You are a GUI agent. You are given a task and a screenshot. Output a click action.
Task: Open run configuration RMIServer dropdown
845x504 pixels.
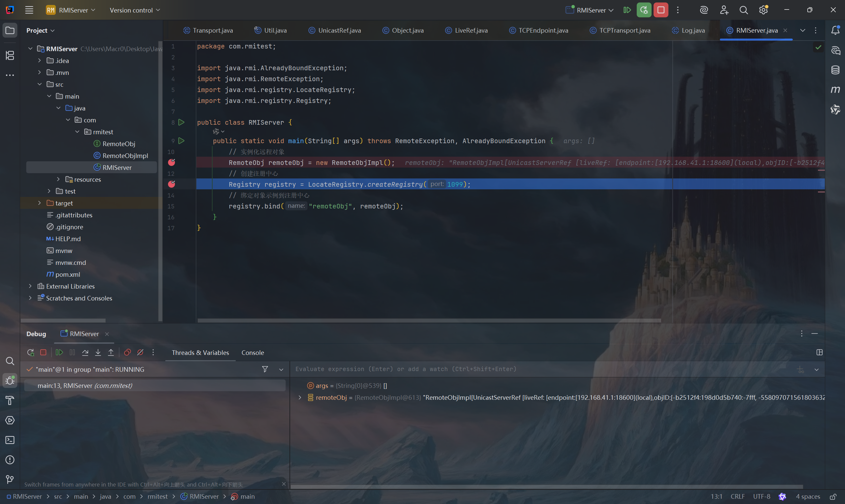tap(590, 10)
